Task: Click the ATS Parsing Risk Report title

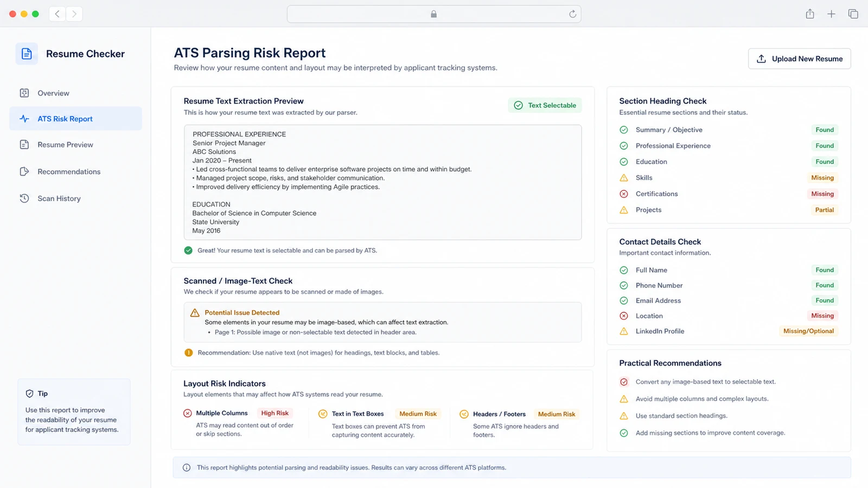Action: coord(250,53)
